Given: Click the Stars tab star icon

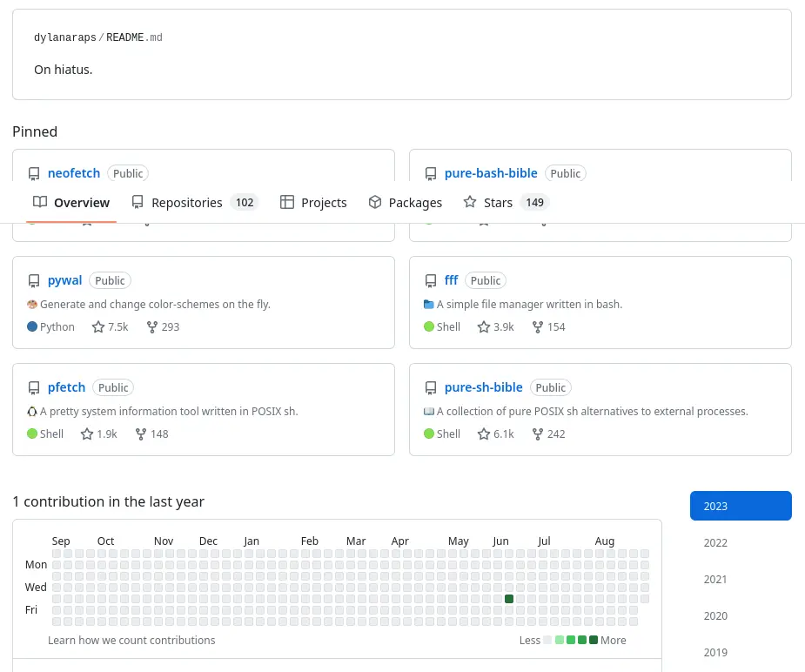Looking at the screenshot, I should tap(470, 202).
